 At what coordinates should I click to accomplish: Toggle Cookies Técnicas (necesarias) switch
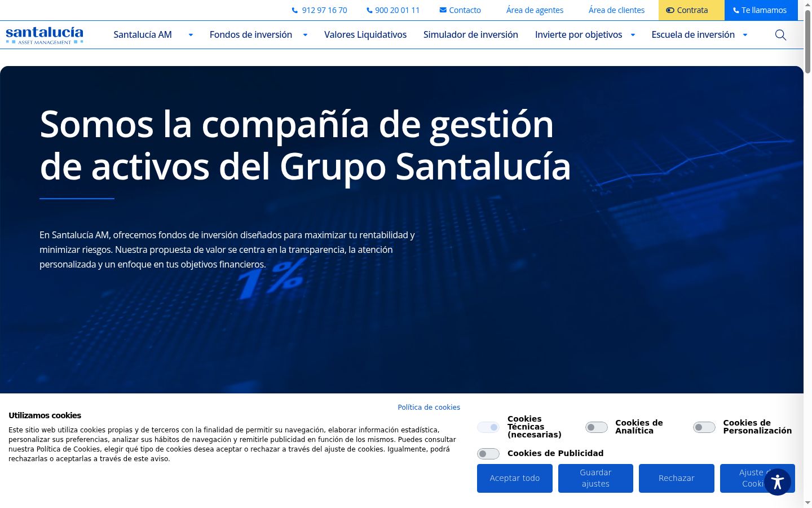point(488,427)
